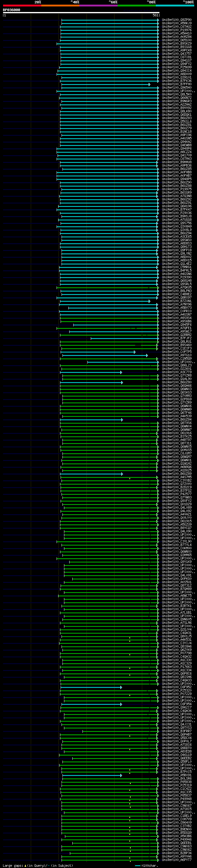Select the UniRef100_Q6QA66 label
This screenshot has height=868, width=197.
pyautogui.click(x=176, y=386)
